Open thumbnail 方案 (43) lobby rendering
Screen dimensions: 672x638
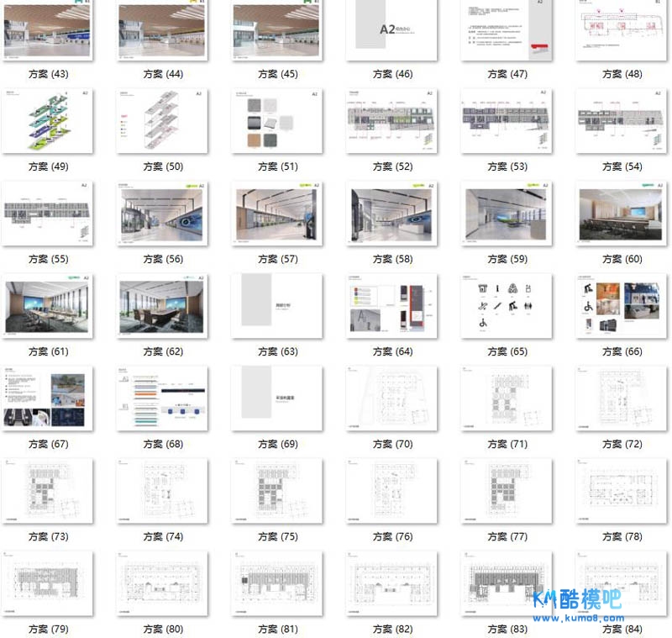coord(47,30)
